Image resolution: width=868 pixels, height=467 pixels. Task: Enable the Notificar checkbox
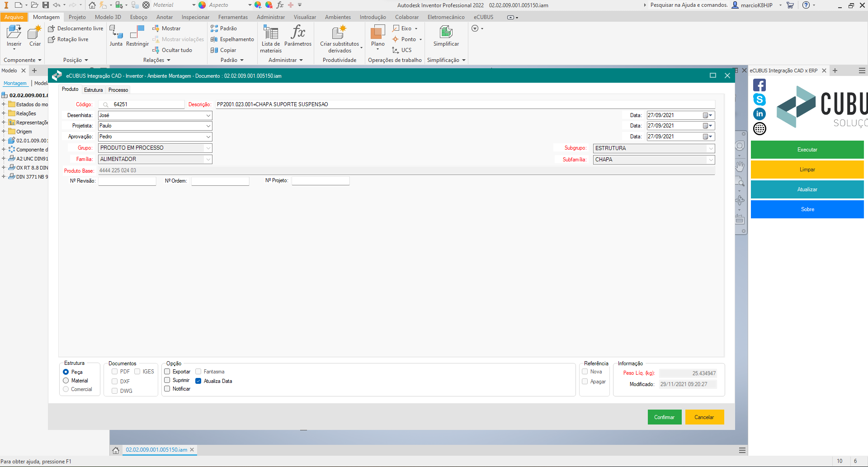(x=167, y=389)
